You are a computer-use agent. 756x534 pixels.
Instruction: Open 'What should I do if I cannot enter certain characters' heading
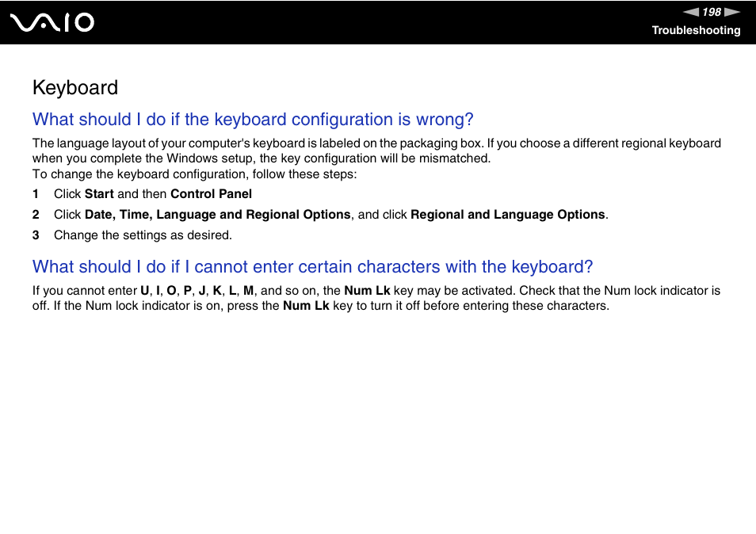[x=312, y=266]
